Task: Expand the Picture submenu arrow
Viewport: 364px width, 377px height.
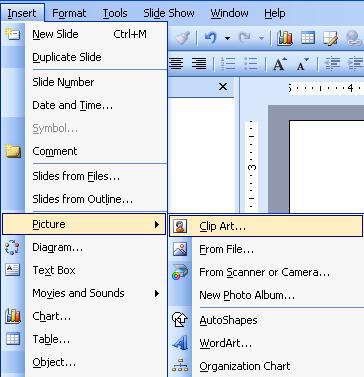Action: point(157,224)
